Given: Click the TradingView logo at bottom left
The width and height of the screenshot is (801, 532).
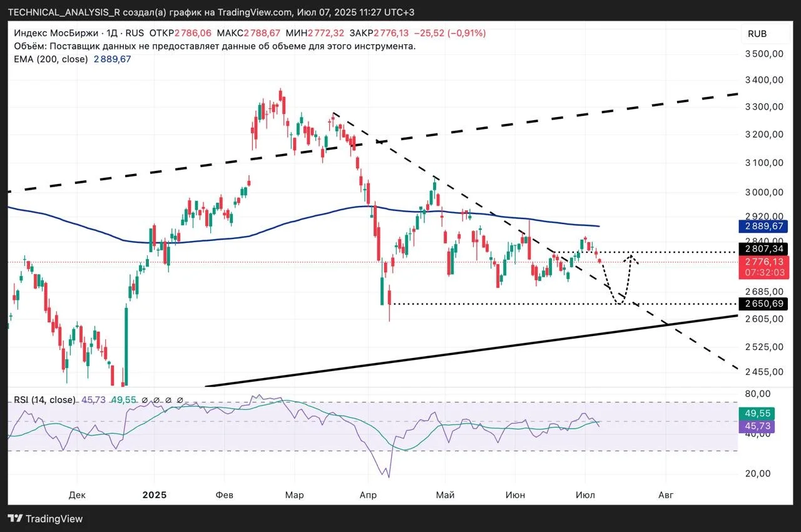Looking at the screenshot, I should coord(45,519).
